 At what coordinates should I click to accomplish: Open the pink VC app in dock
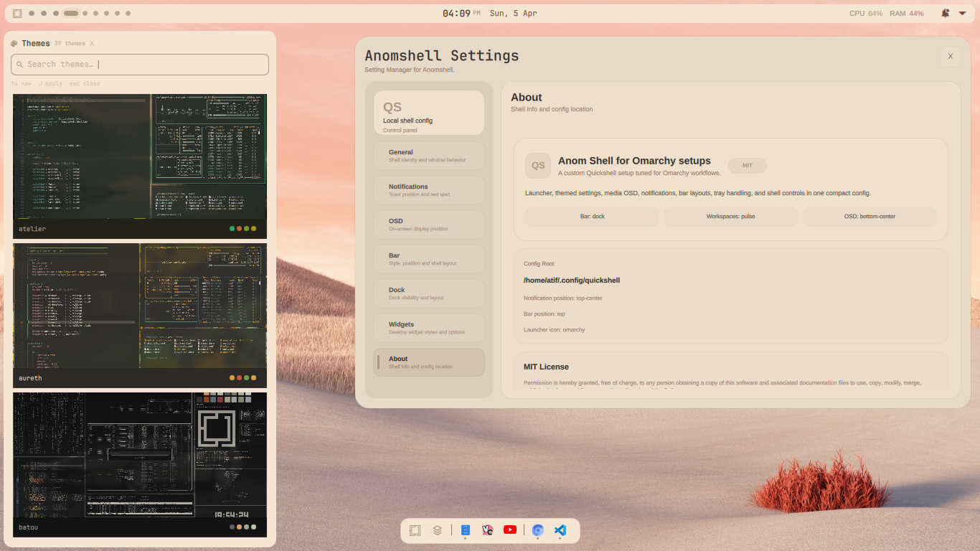click(x=488, y=530)
